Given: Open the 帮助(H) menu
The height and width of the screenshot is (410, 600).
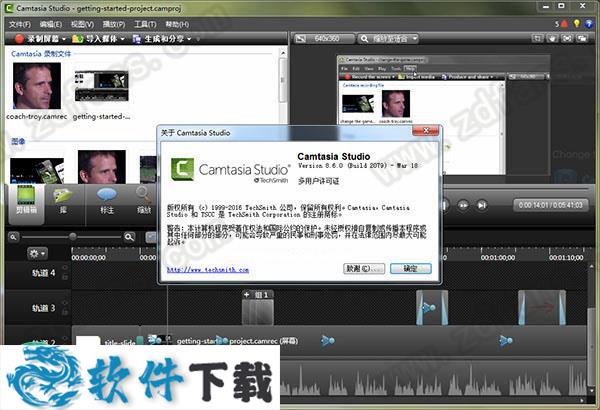Looking at the screenshot, I should 177,25.
